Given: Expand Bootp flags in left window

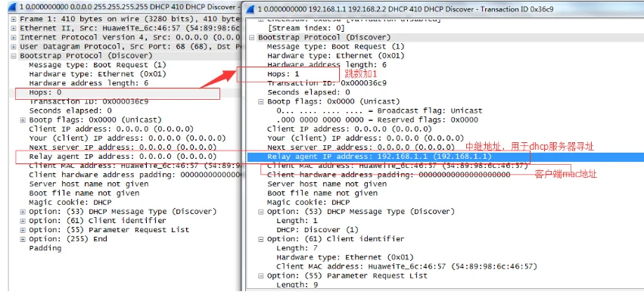Looking at the screenshot, I should point(23,120).
